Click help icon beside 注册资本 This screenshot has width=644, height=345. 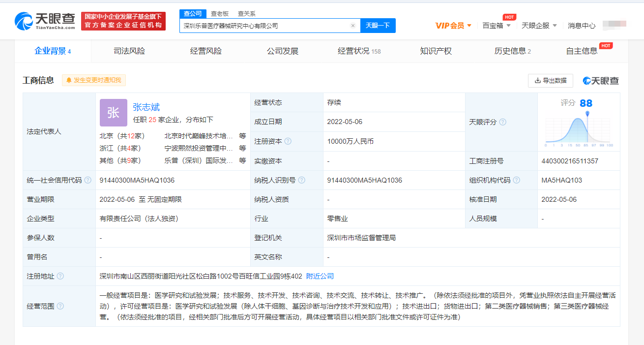[288, 141]
